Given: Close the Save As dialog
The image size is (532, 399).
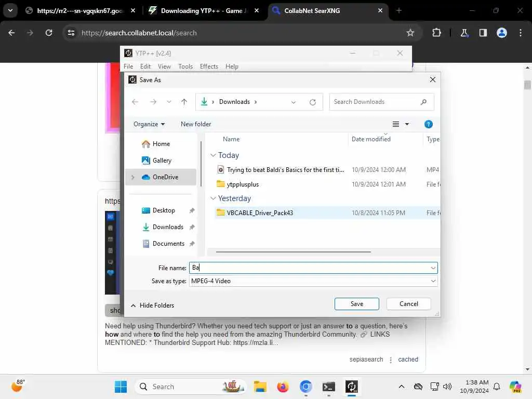Looking at the screenshot, I should coord(433,79).
